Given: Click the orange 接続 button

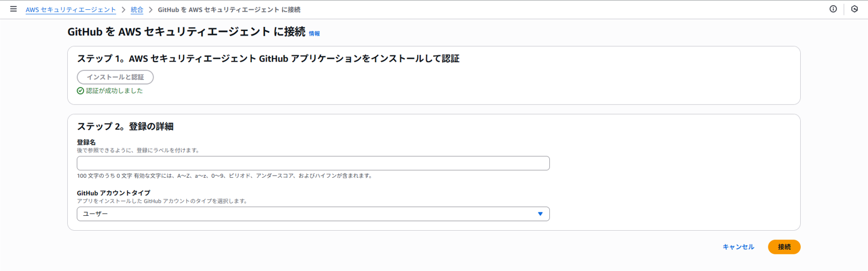Looking at the screenshot, I should 784,247.
